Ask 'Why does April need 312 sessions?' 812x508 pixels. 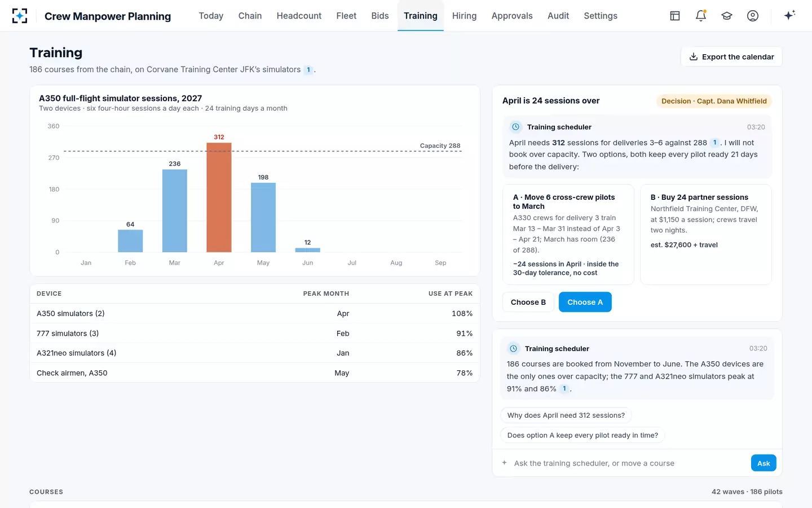[x=566, y=415]
